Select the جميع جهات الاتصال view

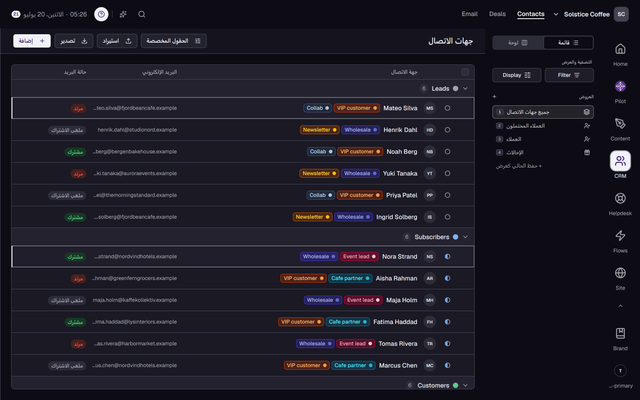tap(543, 112)
